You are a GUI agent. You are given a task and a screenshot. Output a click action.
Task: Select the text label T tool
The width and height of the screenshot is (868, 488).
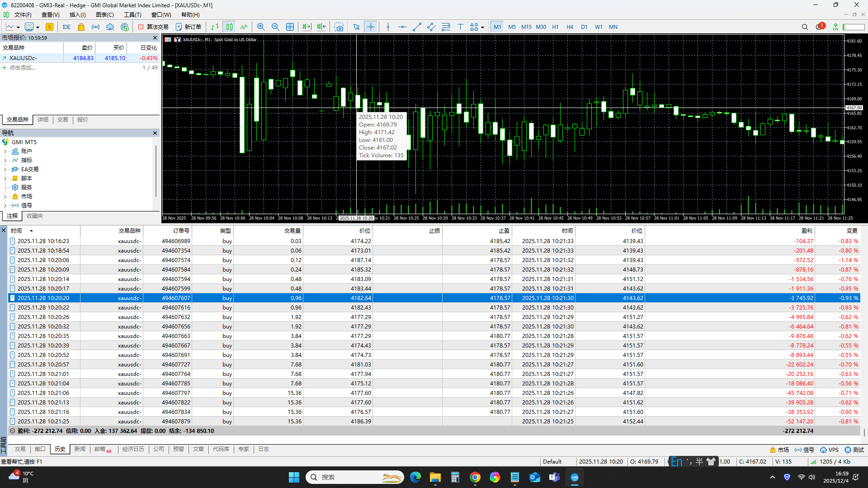[460, 27]
